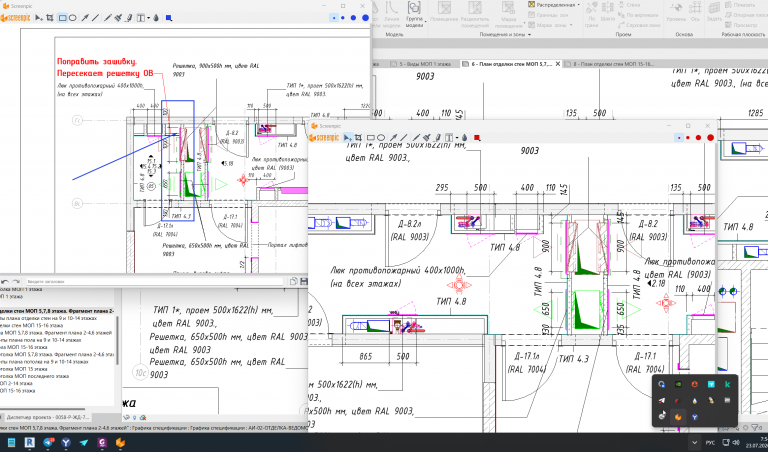Open the Диспетчер проекта panel tab
The height and width of the screenshot is (452, 768).
48,417
